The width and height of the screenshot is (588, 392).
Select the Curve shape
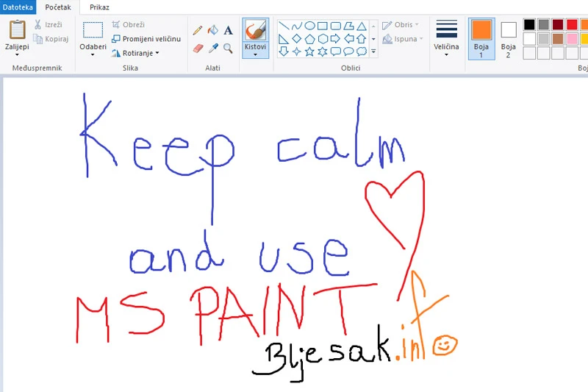(297, 26)
